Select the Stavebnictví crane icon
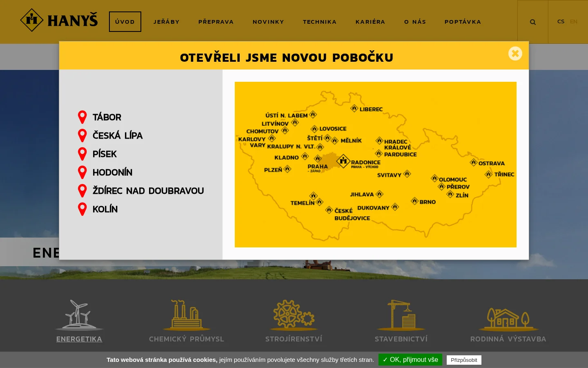Image resolution: width=588 pixels, height=368 pixels. tap(401, 315)
